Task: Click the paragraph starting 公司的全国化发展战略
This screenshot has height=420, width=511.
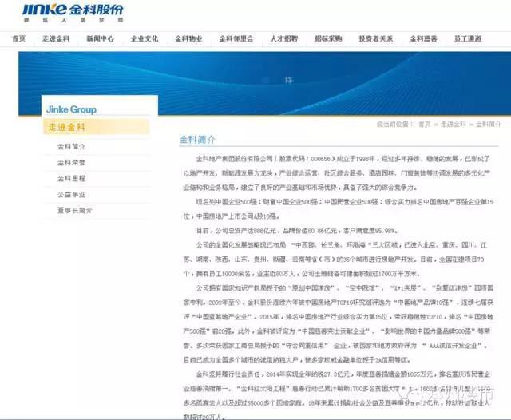Action: [335, 259]
